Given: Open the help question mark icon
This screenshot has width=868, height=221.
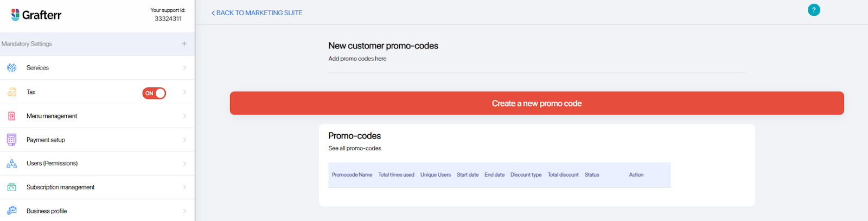Looking at the screenshot, I should pos(814,10).
